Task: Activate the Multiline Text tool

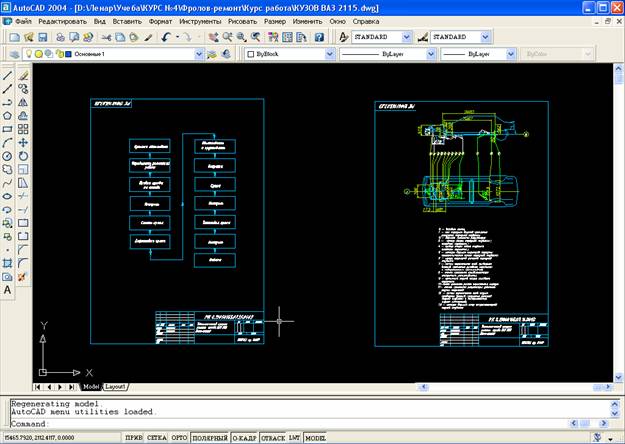Action: [8, 290]
